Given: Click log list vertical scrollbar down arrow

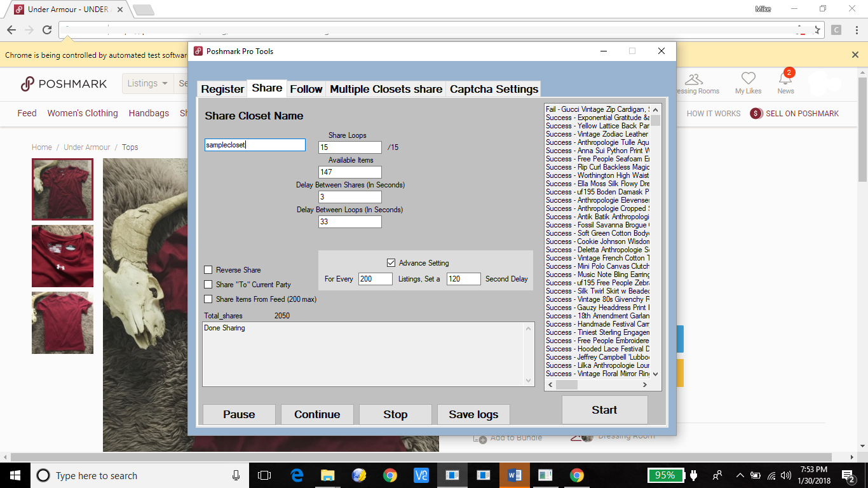Looking at the screenshot, I should pyautogui.click(x=656, y=374).
